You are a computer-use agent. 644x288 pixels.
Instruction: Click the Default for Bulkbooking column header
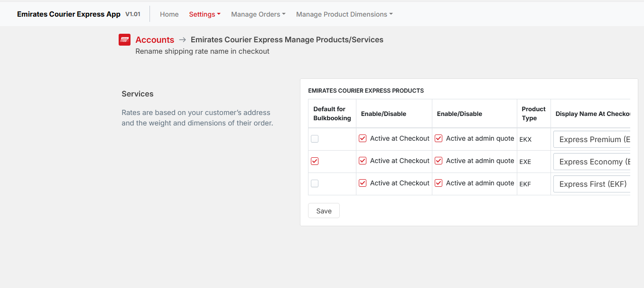(332, 114)
